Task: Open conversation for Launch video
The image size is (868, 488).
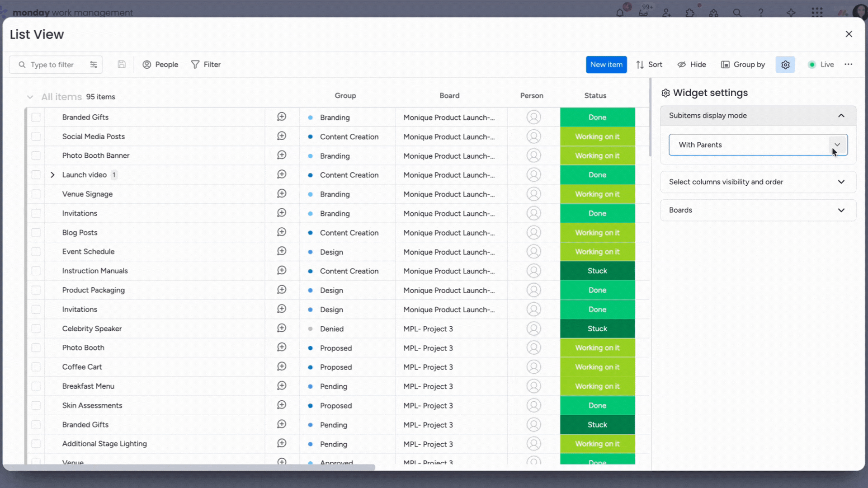Action: pyautogui.click(x=282, y=174)
